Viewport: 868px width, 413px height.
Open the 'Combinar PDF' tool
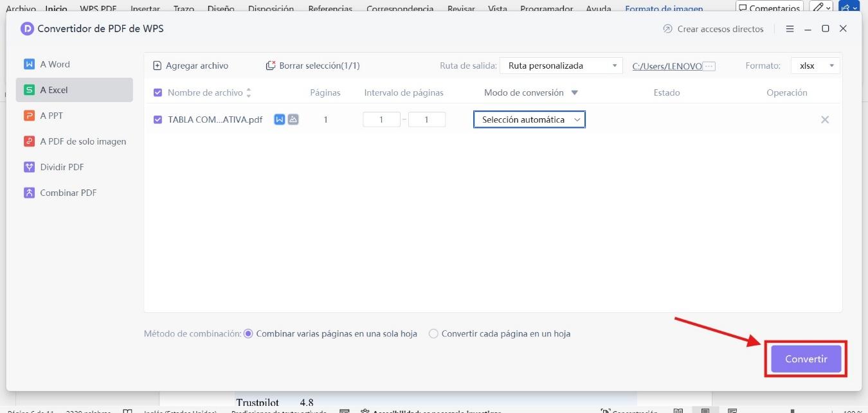coord(66,192)
